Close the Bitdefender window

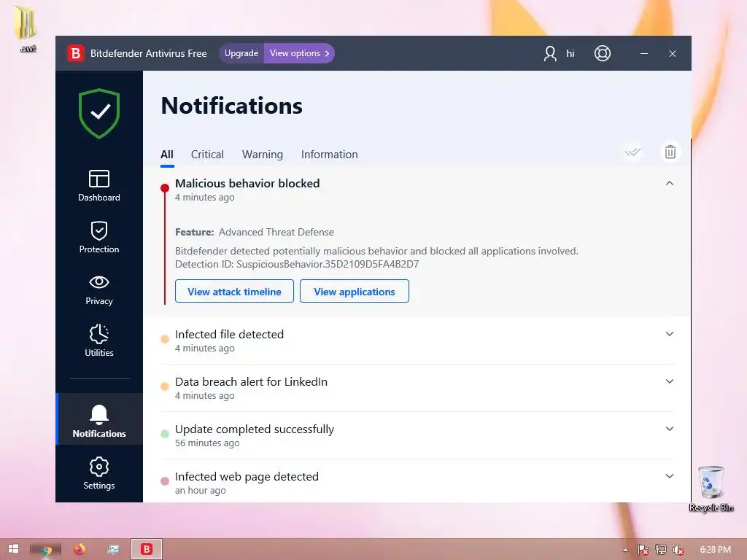(x=673, y=53)
